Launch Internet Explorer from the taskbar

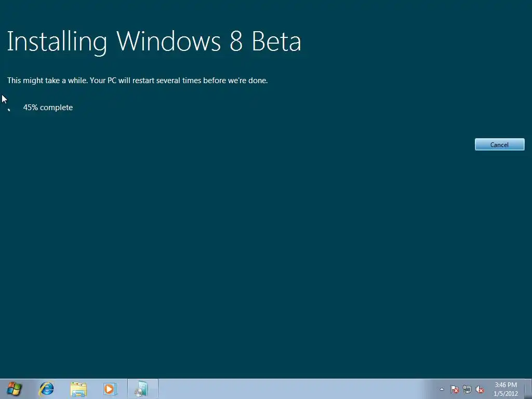[46, 389]
